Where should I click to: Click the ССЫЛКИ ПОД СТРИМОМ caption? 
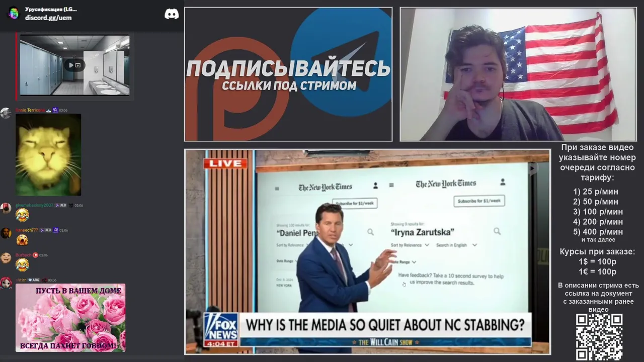click(289, 86)
